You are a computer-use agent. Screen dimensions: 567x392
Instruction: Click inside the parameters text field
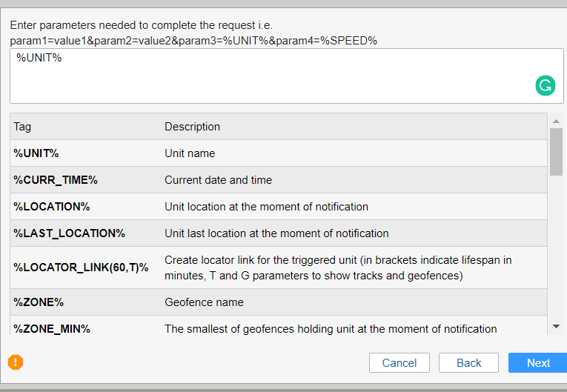267,76
